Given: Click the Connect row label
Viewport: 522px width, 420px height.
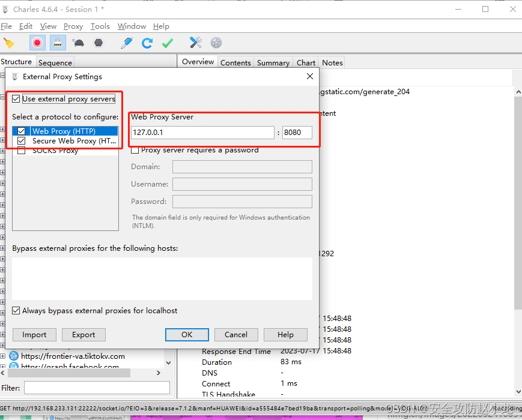Looking at the screenshot, I should tap(216, 384).
